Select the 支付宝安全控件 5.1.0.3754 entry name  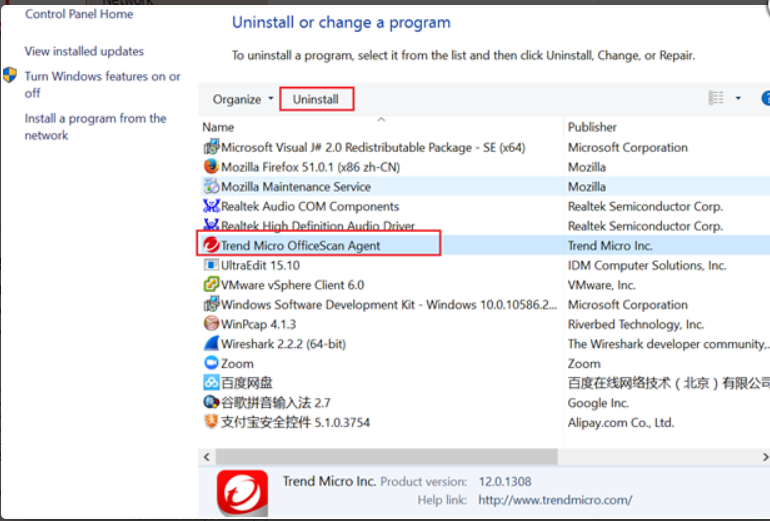(x=295, y=422)
